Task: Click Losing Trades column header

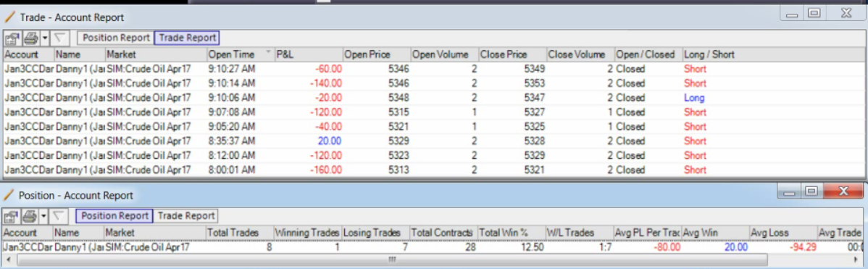Action: point(375,233)
